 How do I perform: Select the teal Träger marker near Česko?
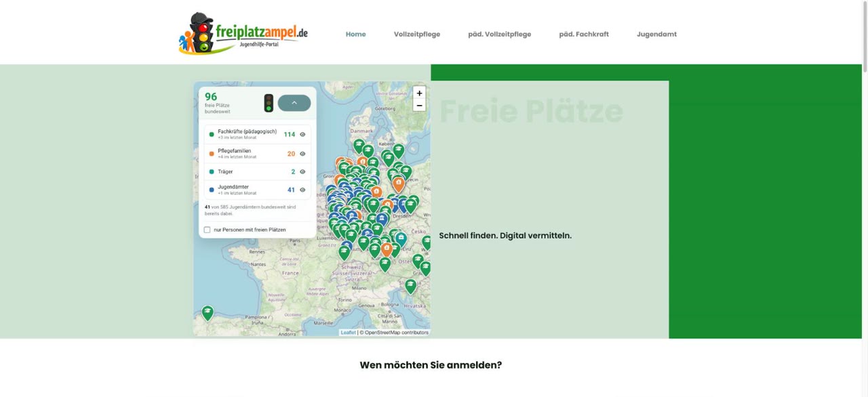[x=401, y=239]
